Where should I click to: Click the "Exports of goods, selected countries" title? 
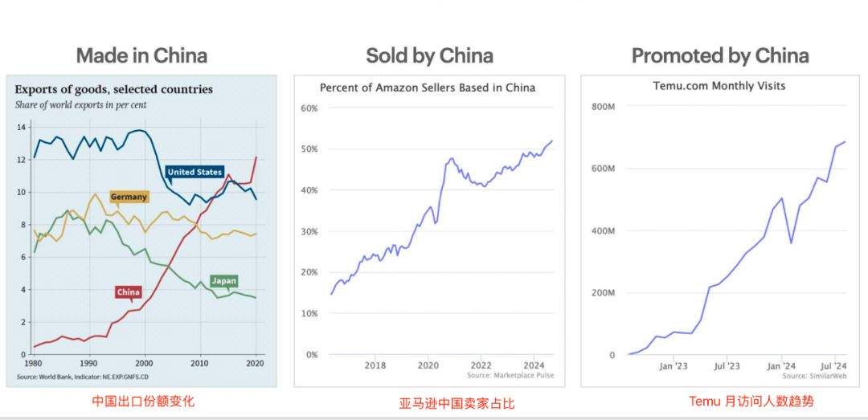pos(113,89)
